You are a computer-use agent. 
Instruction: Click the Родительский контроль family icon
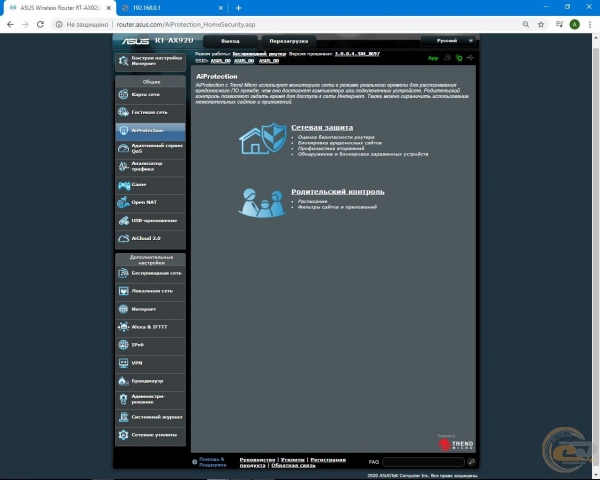262,201
